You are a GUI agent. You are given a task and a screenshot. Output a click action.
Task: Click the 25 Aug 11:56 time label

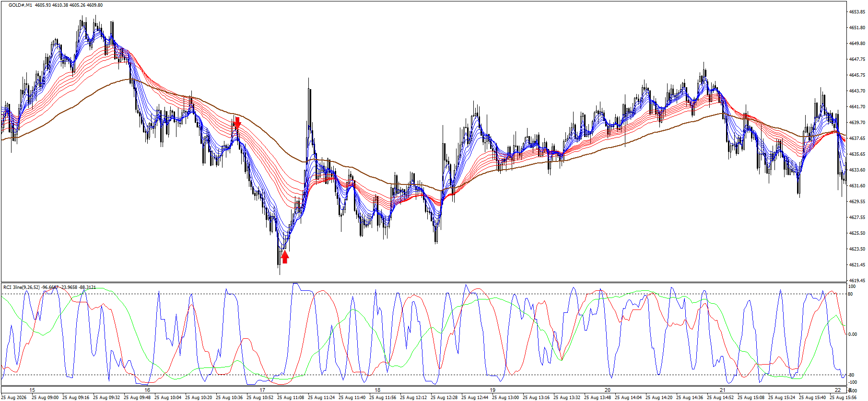tap(383, 398)
